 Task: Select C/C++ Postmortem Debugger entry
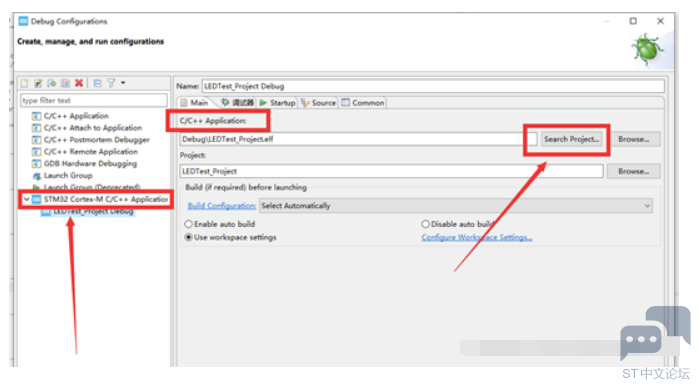96,140
